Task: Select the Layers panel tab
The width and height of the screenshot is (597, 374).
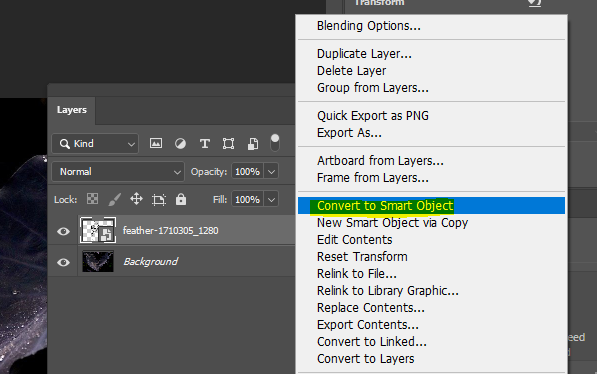Action: (72, 110)
